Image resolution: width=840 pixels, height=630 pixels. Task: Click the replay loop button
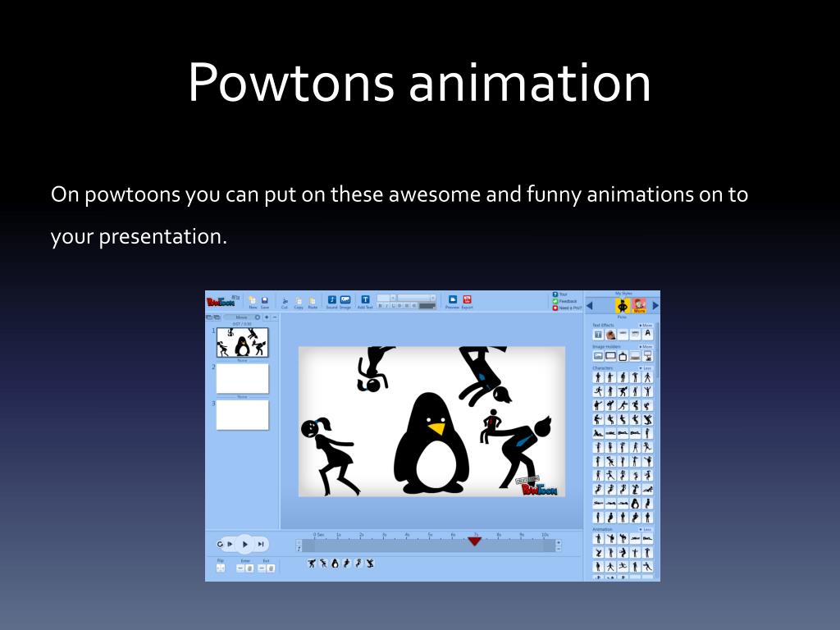tap(220, 545)
